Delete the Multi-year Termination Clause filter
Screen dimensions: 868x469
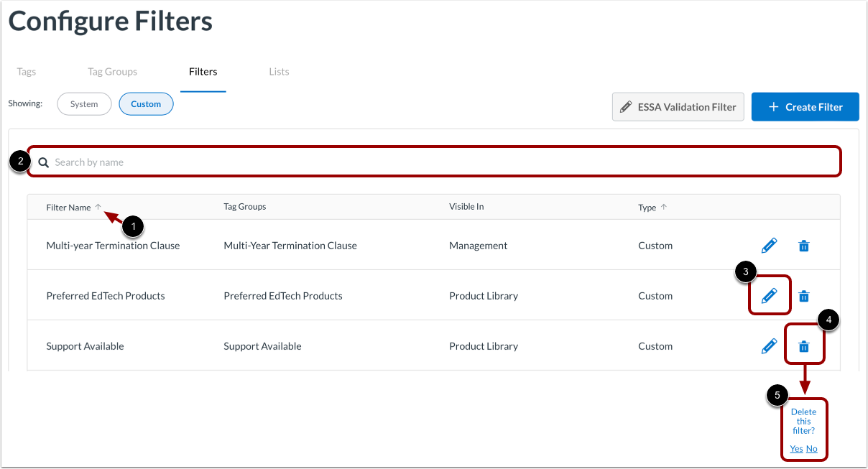point(804,246)
